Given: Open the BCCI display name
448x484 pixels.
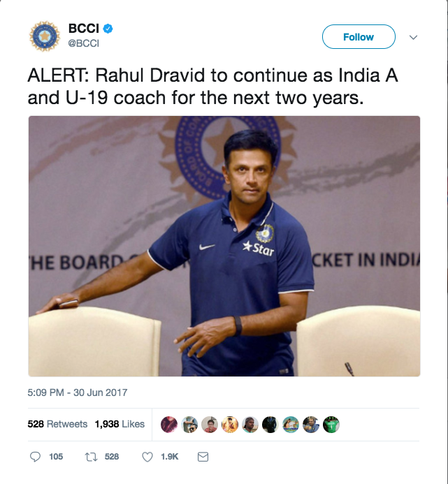Looking at the screenshot, I should point(83,29).
